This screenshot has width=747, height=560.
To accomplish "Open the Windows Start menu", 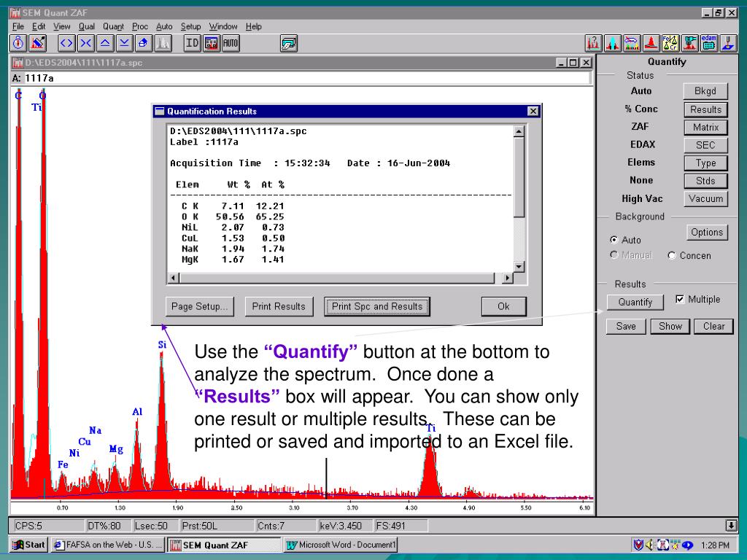I will (x=29, y=545).
